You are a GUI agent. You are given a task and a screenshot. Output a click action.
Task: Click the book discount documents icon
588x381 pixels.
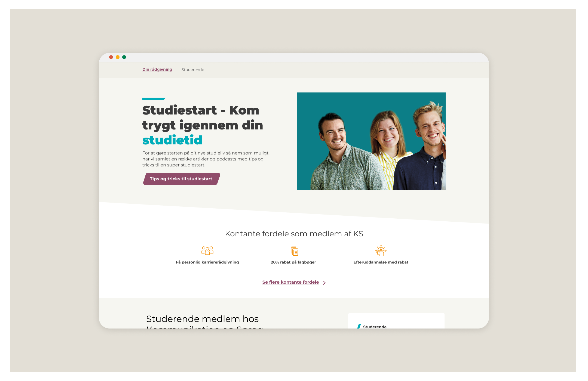(294, 250)
